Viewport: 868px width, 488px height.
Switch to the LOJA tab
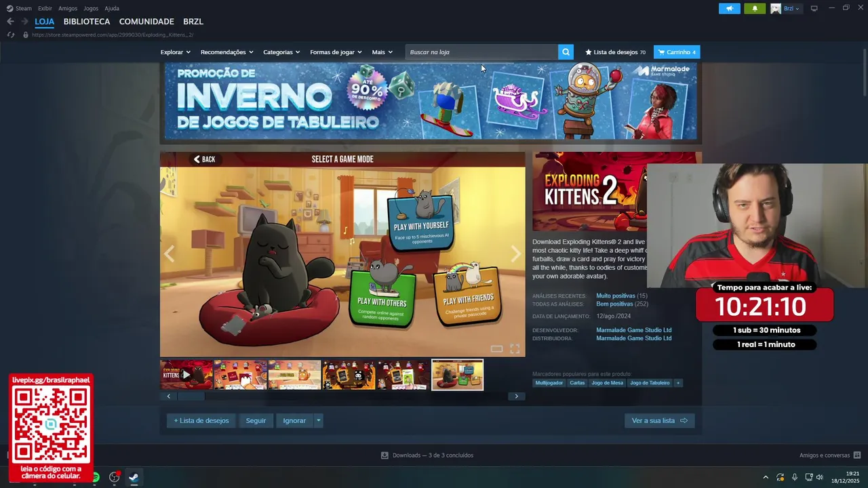45,22
